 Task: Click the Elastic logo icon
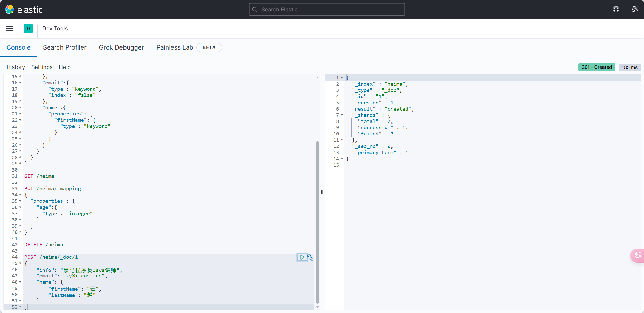click(10, 10)
